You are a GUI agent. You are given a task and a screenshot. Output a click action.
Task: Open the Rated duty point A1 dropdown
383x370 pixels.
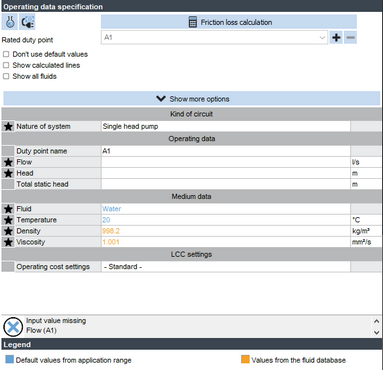point(214,37)
